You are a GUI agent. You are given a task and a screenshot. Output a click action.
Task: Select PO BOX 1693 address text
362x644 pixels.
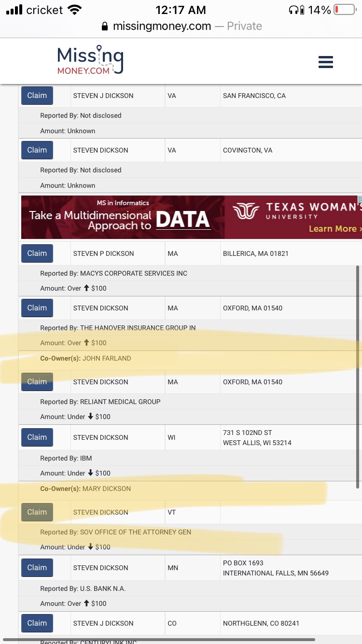pos(243,563)
